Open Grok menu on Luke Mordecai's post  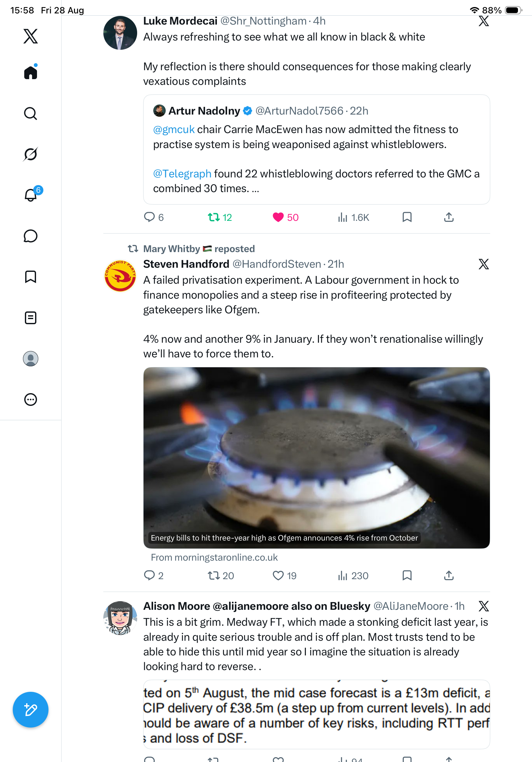click(484, 21)
